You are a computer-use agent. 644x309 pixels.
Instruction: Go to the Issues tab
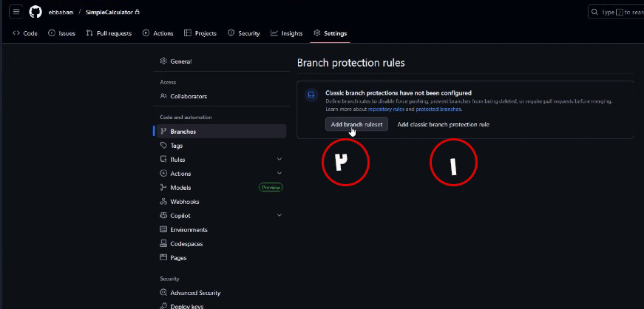coord(61,33)
